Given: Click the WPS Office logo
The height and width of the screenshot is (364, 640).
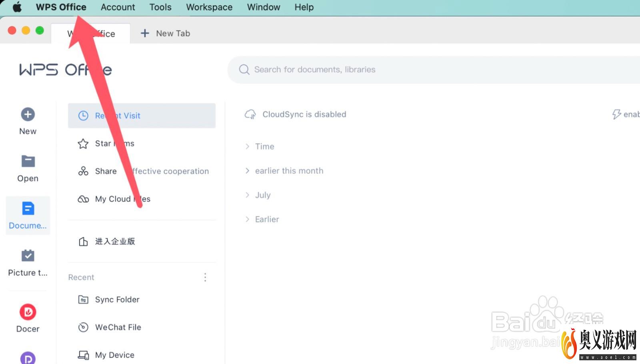Looking at the screenshot, I should [66, 70].
